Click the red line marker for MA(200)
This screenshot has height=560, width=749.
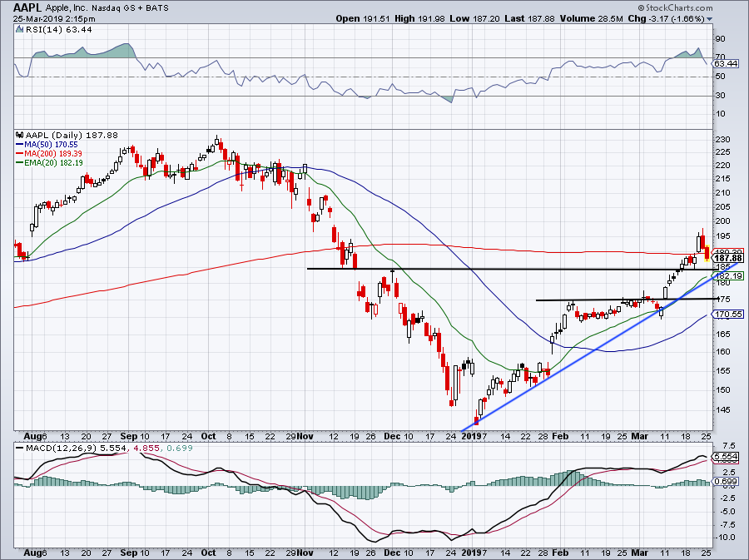20,154
